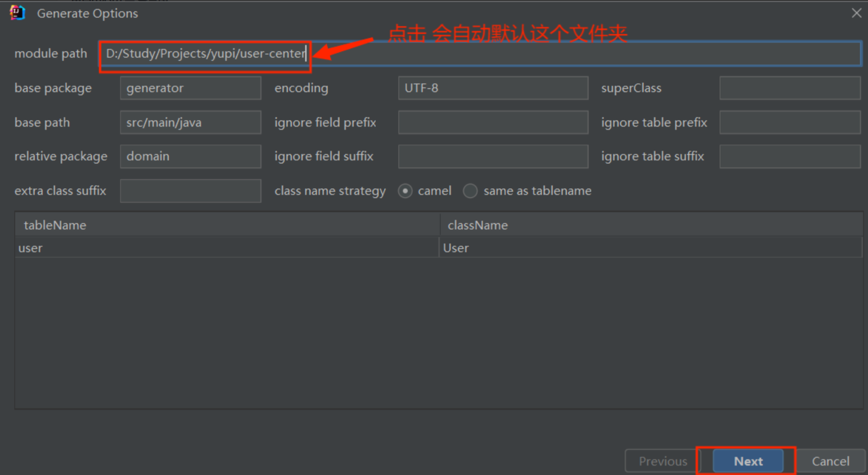Focus the ignore field prefix input
Screen dimensions: 868x475
(x=493, y=123)
